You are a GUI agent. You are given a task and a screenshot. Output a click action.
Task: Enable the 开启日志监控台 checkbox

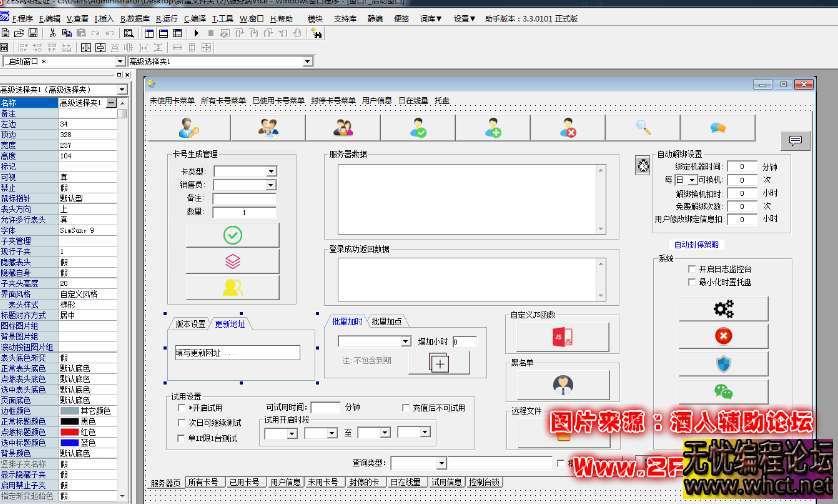pos(692,269)
